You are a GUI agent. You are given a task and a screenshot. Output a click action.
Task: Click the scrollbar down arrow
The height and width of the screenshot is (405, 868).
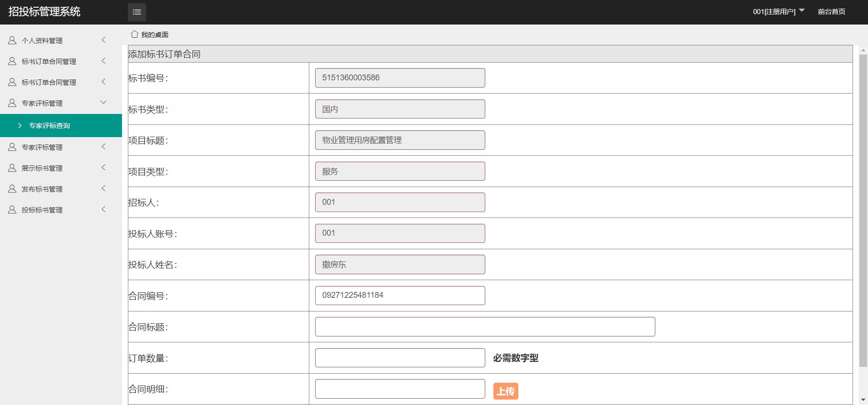(863, 400)
